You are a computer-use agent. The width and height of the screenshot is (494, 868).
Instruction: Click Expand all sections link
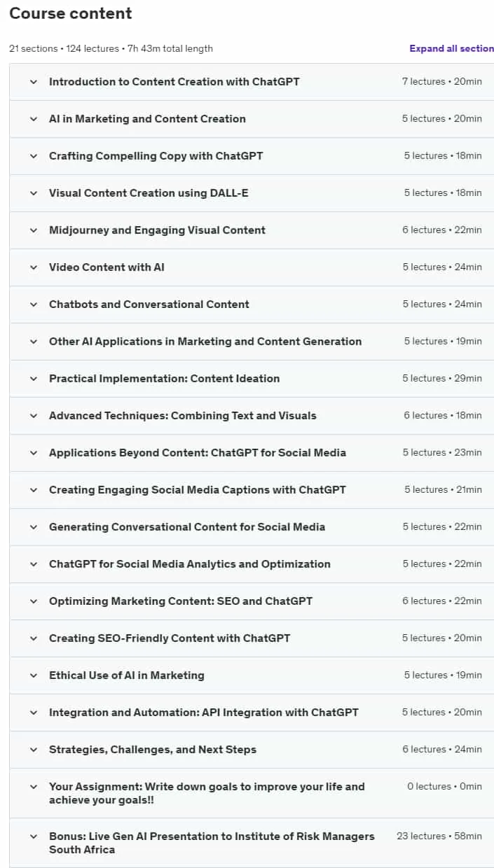(x=452, y=48)
